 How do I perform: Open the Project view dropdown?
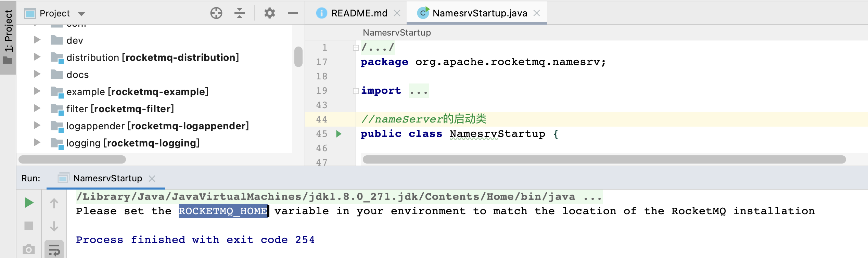(x=81, y=14)
